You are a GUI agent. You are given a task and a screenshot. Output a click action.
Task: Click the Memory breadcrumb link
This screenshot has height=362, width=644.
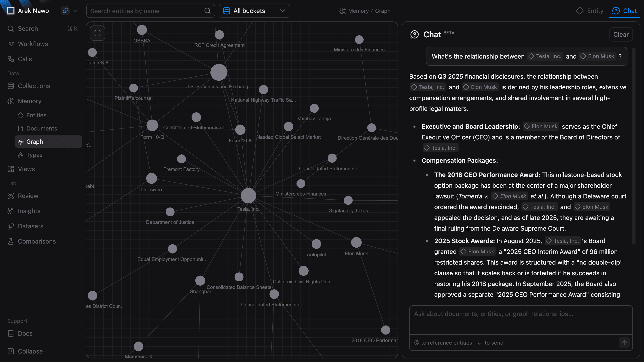pos(358,11)
